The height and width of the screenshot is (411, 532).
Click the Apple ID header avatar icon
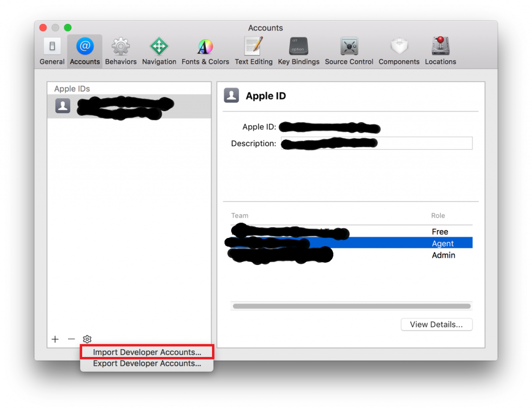tap(231, 96)
